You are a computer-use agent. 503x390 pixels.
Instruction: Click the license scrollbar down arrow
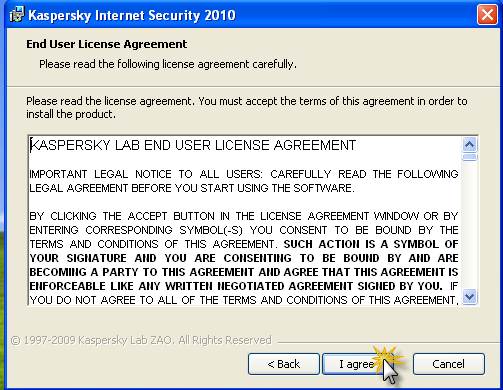(x=470, y=296)
